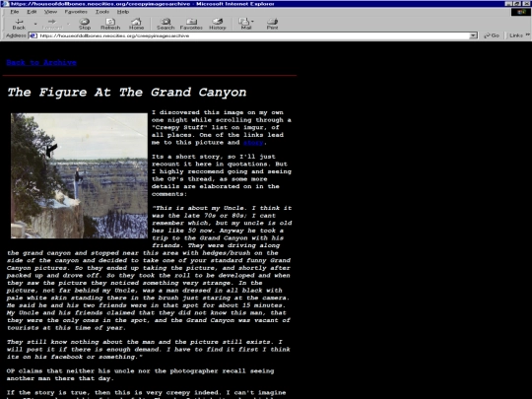The width and height of the screenshot is (532, 399).
Task: Open the 'story' hyperlink in the first paragraph
Action: [x=253, y=143]
